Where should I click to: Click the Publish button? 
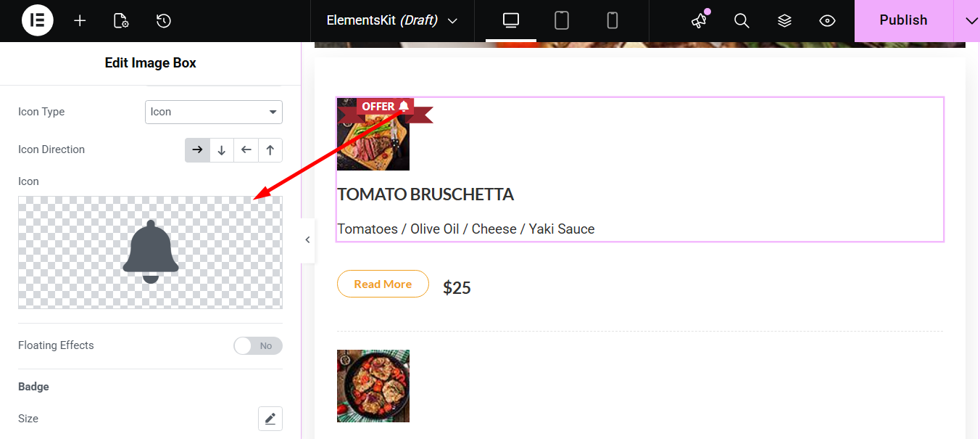(x=903, y=20)
